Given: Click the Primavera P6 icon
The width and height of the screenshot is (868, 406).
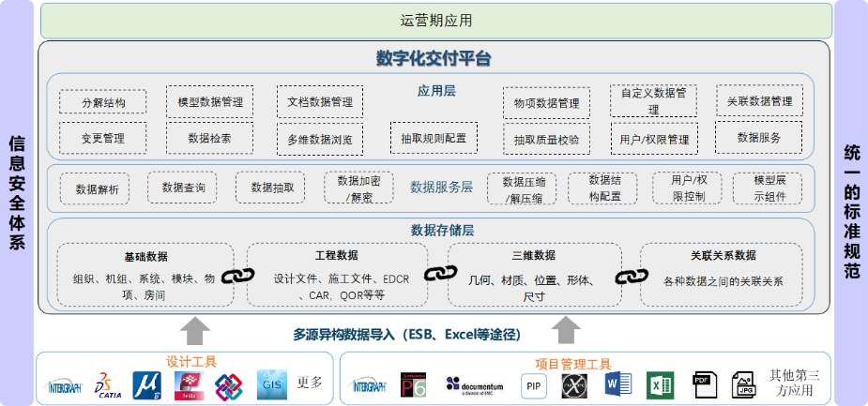Looking at the screenshot, I should click(414, 385).
